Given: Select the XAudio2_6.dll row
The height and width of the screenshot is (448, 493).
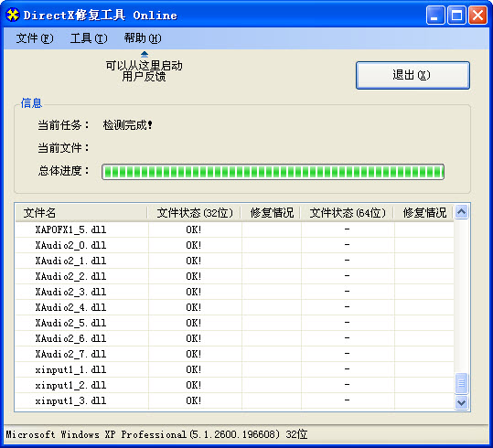Looking at the screenshot, I should tap(234, 338).
